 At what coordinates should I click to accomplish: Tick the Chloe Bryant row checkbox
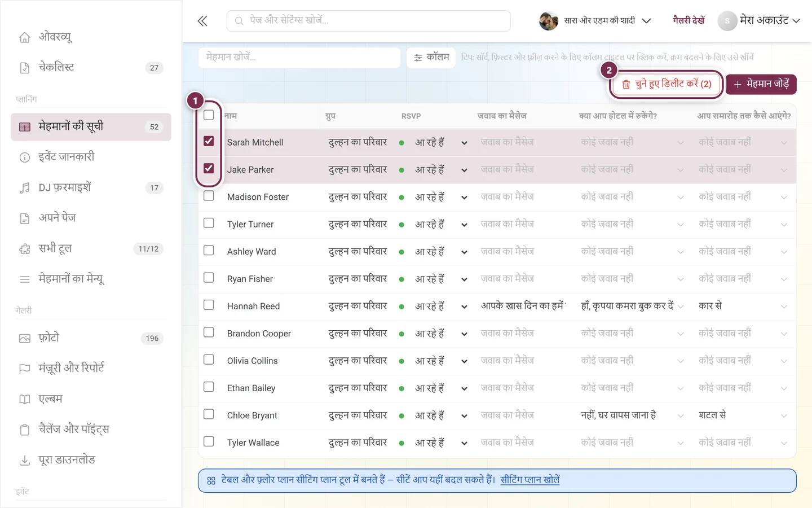(209, 414)
